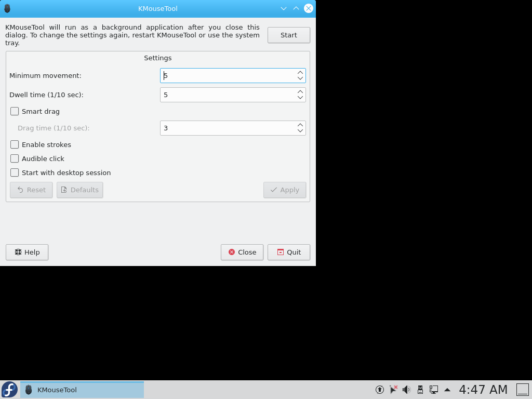Click the Start button
This screenshot has width=532, height=399.
coord(289,35)
